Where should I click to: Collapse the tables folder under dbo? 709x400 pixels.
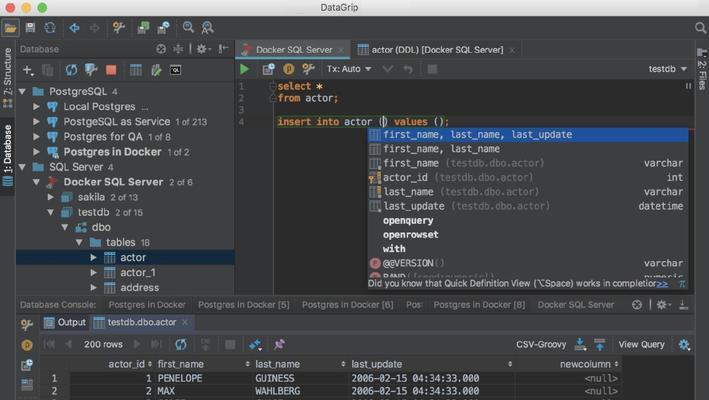79,243
